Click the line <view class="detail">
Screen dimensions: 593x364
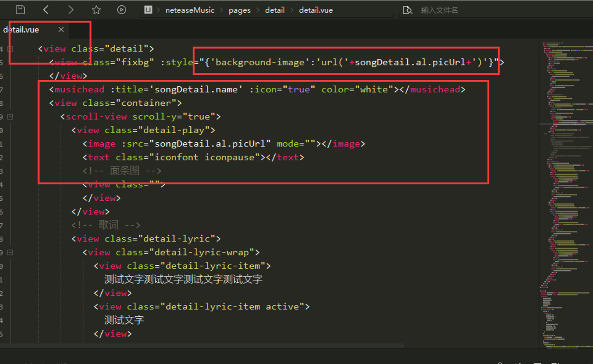[96, 49]
